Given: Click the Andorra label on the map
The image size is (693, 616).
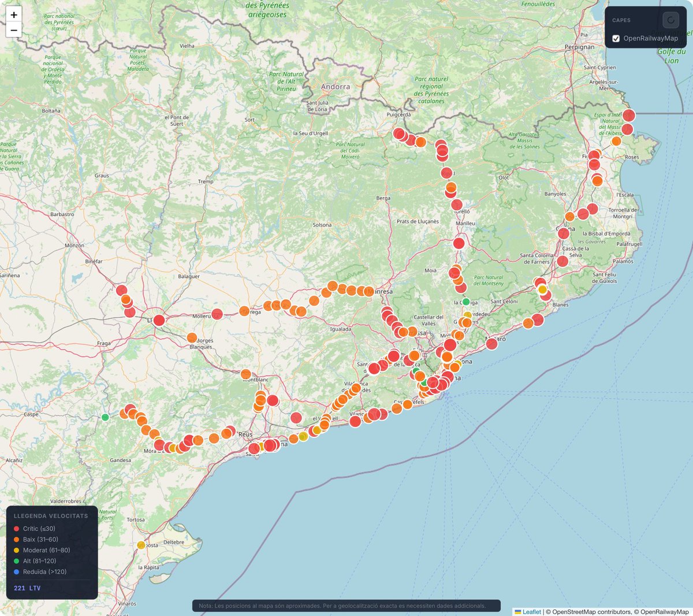Looking at the screenshot, I should pos(336,87).
